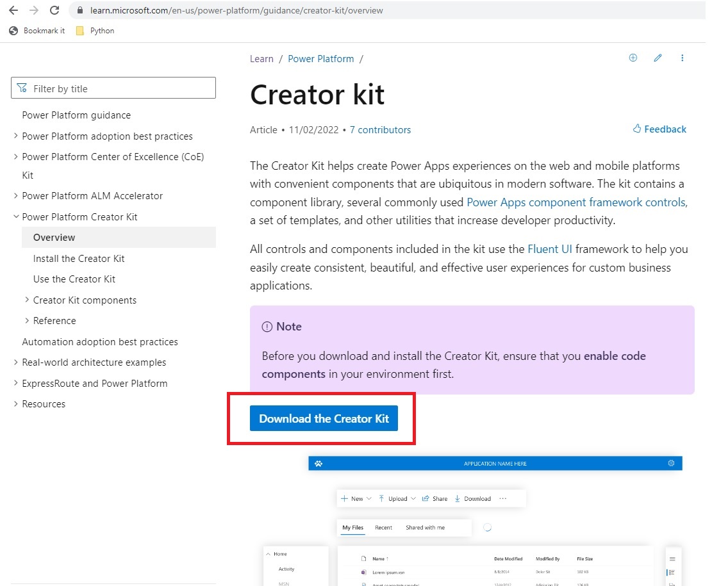The height and width of the screenshot is (586, 728).
Task: Expand the Reference tree node
Action: click(x=27, y=321)
